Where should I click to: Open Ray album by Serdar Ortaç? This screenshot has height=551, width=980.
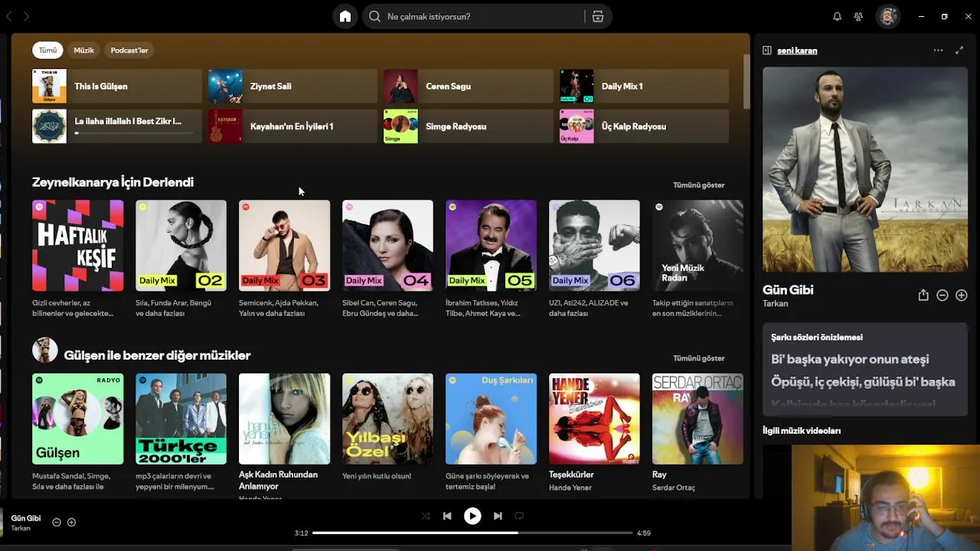tap(697, 419)
